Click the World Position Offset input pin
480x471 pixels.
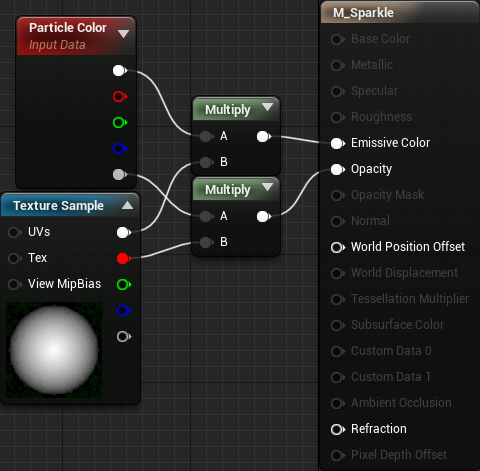(338, 247)
